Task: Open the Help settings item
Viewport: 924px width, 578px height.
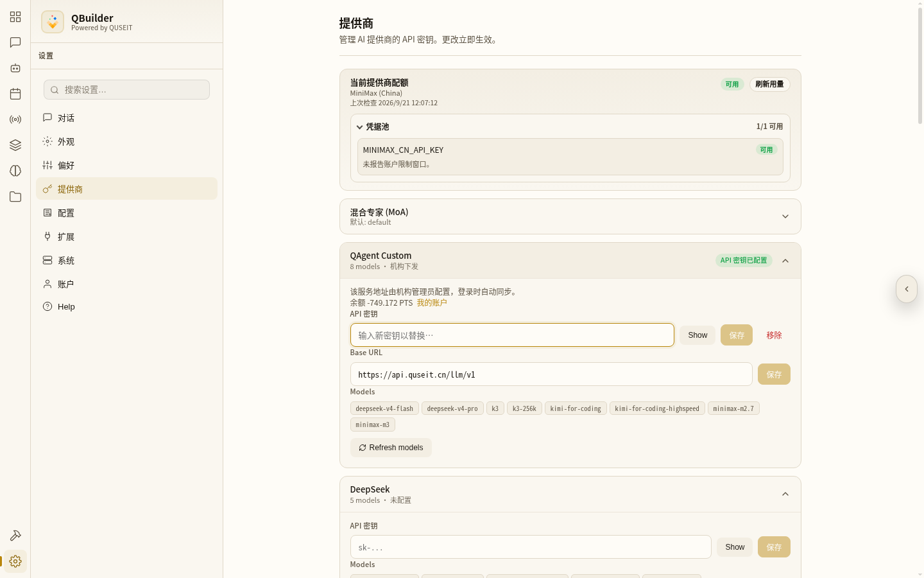Action: [x=126, y=306]
